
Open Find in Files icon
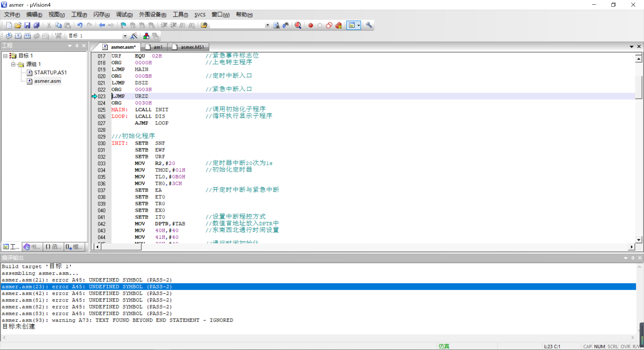204,25
